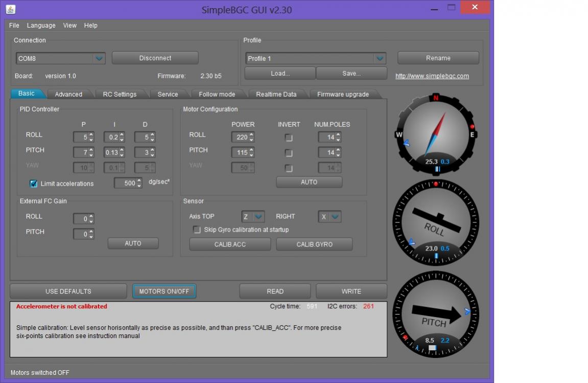Screen dimensions: 588x383
Task: Click the Save... profile button
Action: 351,74
